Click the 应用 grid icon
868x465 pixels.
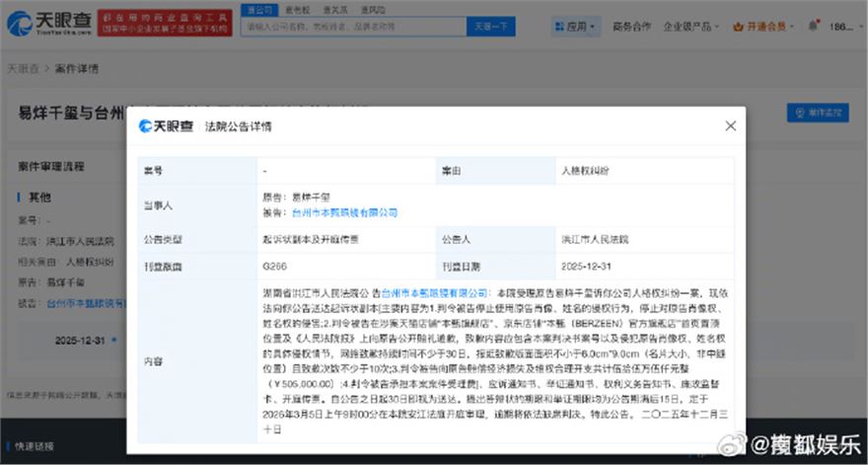(x=558, y=27)
